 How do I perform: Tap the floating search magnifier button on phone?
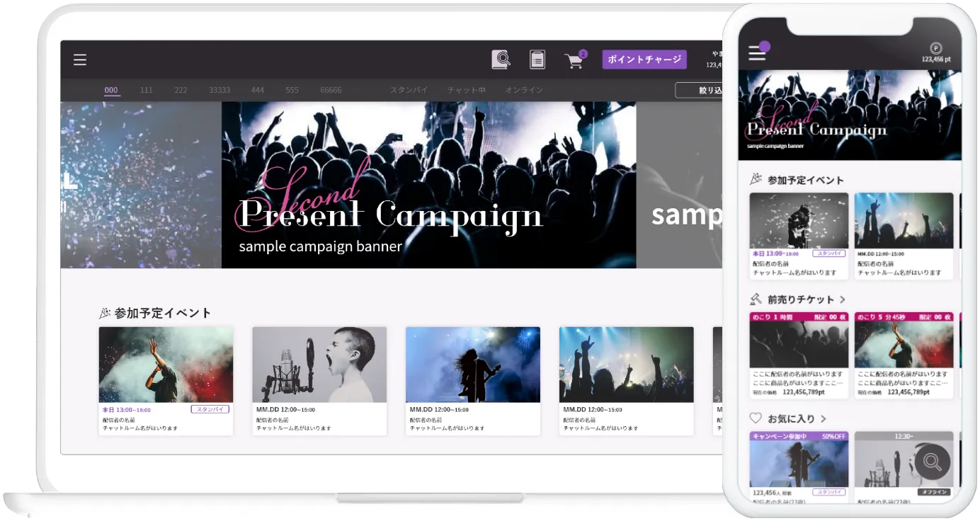click(933, 462)
